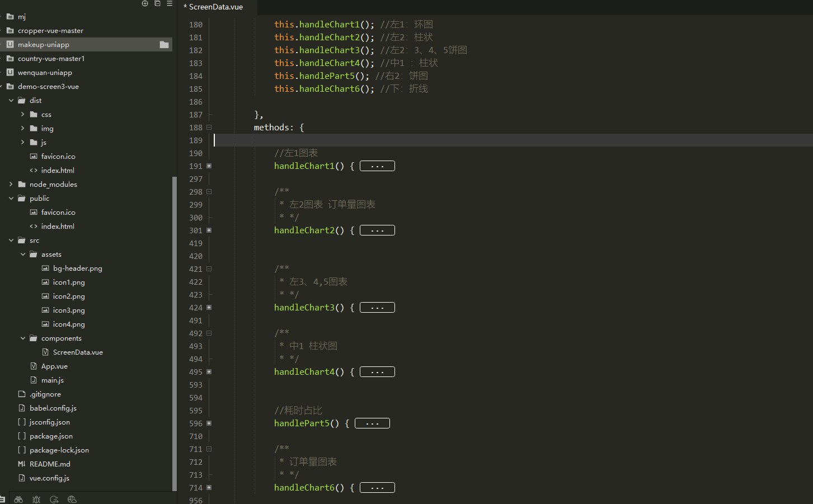The height and width of the screenshot is (504, 813).
Task: Open the search binoculars icon at bottom
Action: pos(18,500)
